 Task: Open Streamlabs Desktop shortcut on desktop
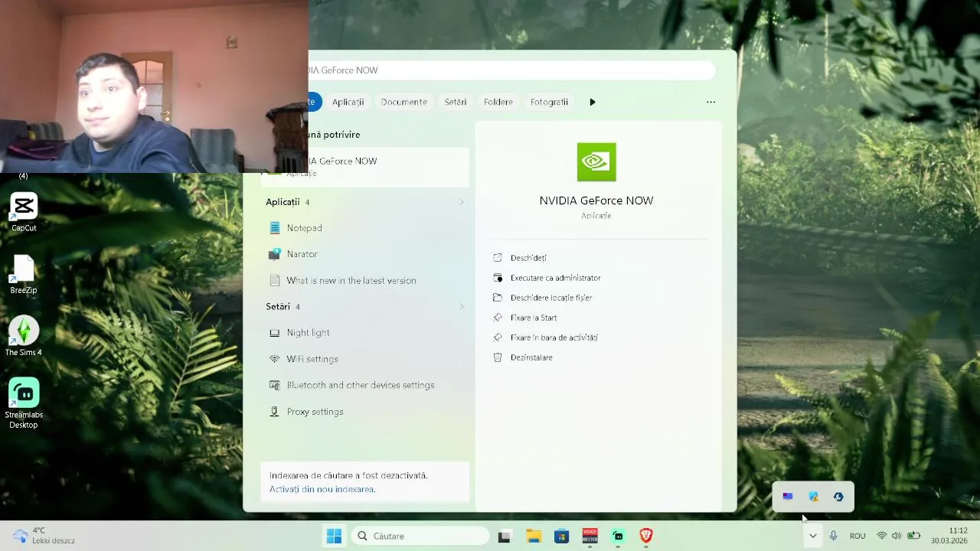coord(24,403)
